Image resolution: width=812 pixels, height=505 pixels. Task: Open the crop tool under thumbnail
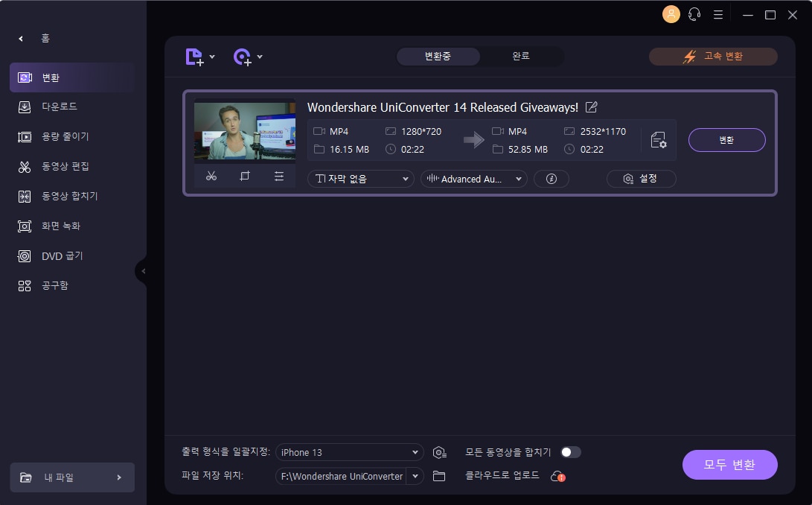click(245, 177)
